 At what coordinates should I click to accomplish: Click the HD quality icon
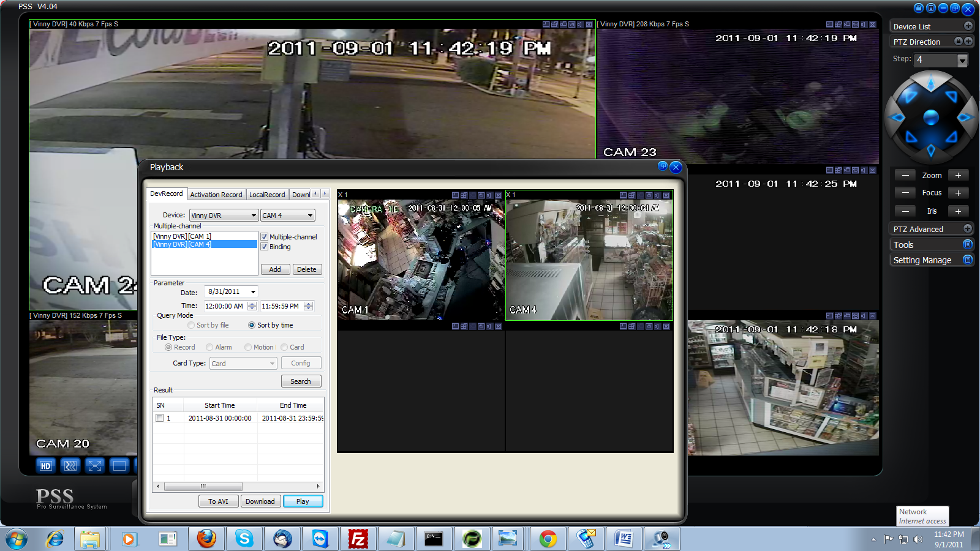pyautogui.click(x=46, y=466)
